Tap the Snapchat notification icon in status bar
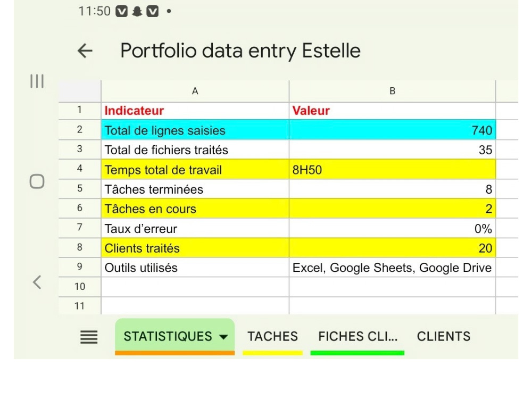Image resolution: width=532 pixels, height=399 pixels. 137,11
